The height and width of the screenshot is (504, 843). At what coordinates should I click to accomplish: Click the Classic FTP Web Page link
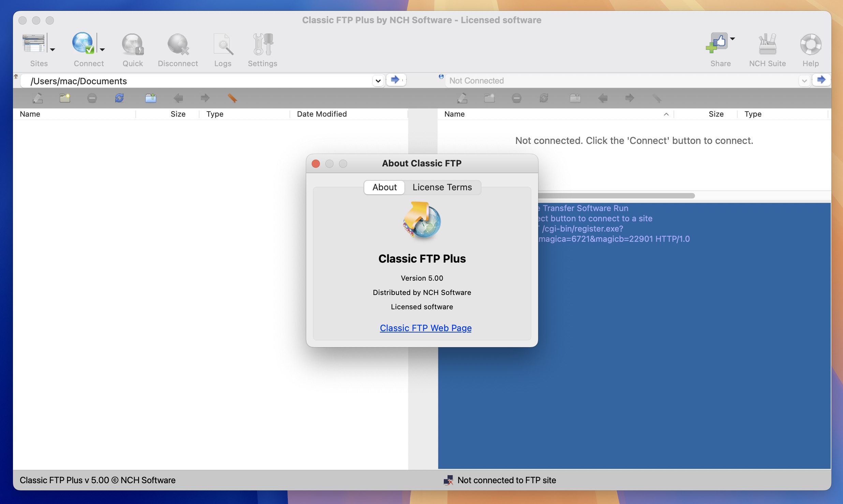(x=425, y=328)
